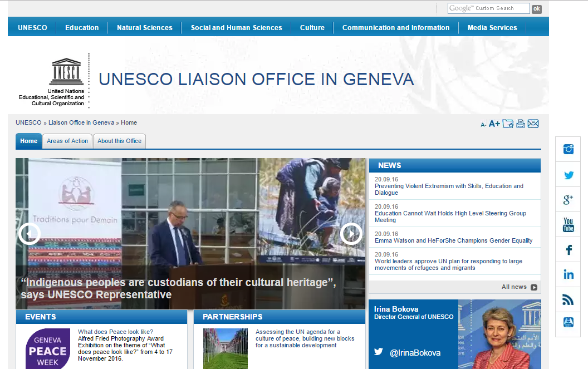This screenshot has width=588, height=369.
Task: Click the bookmark folder star icon
Action: pyautogui.click(x=508, y=124)
